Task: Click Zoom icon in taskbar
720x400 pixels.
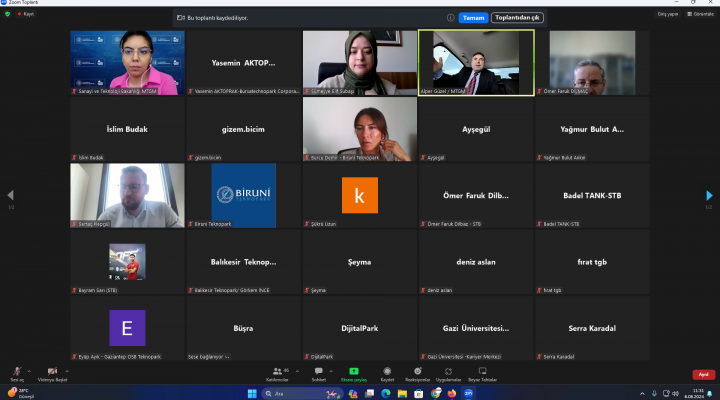Action: point(468,394)
